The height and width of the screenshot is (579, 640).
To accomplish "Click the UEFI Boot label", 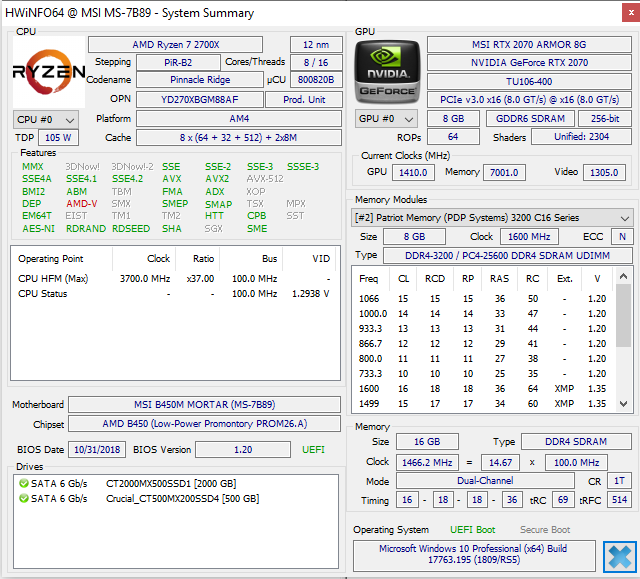I will pos(472,530).
